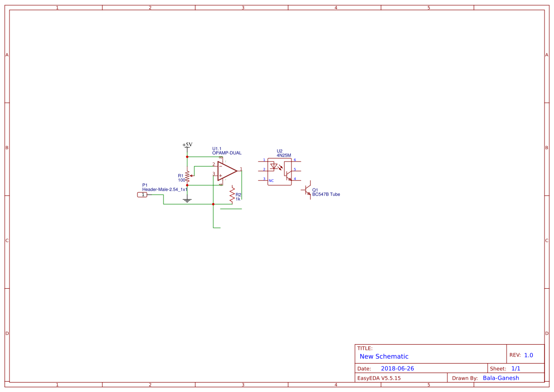Viewport: 554px width, 392px height.
Task: Click the '4N25M' part label
Action: (x=284, y=155)
